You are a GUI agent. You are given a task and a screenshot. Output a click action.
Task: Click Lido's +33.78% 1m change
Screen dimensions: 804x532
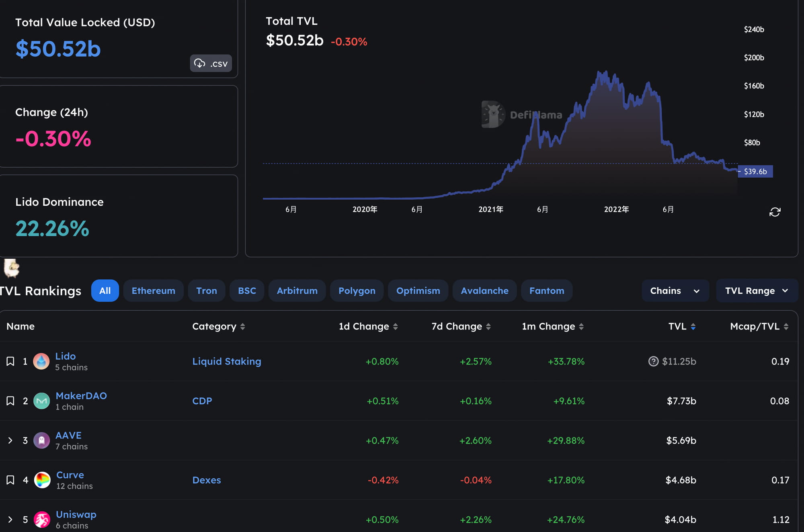pos(566,361)
